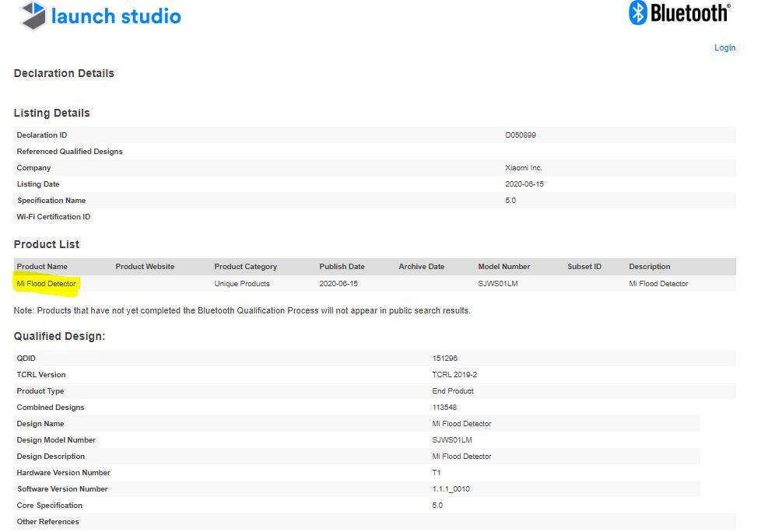The image size is (761, 532).
Task: Click the Product Website column header
Action: pos(145,267)
